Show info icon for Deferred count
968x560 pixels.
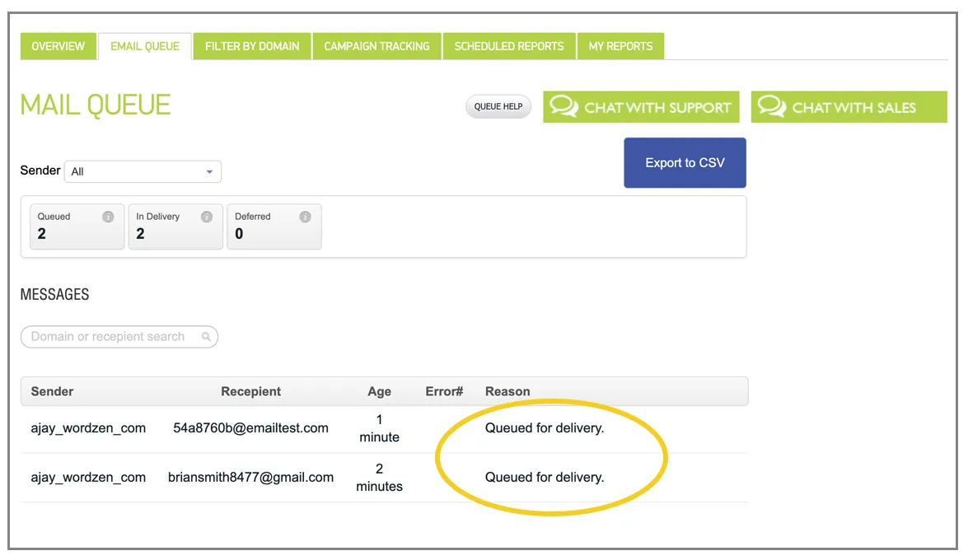point(305,217)
